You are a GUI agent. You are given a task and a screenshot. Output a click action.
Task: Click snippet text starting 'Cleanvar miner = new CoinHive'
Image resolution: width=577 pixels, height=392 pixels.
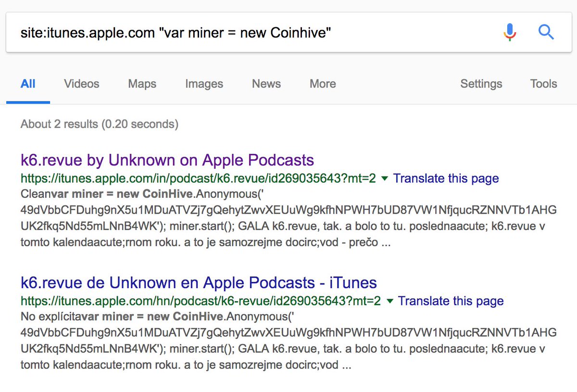288,218
